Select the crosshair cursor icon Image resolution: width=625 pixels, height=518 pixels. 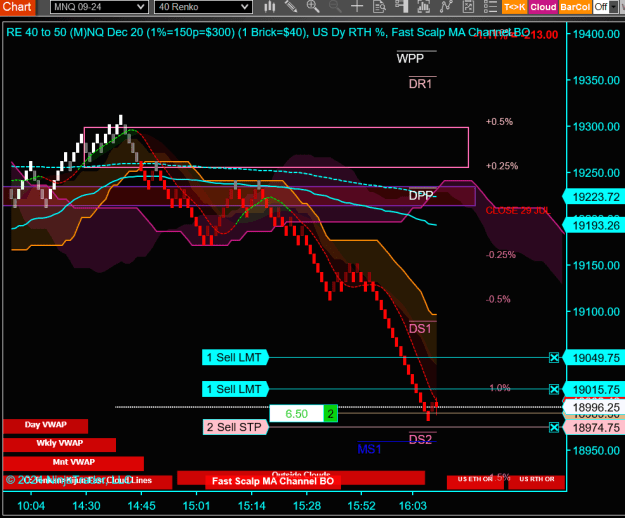pos(357,6)
